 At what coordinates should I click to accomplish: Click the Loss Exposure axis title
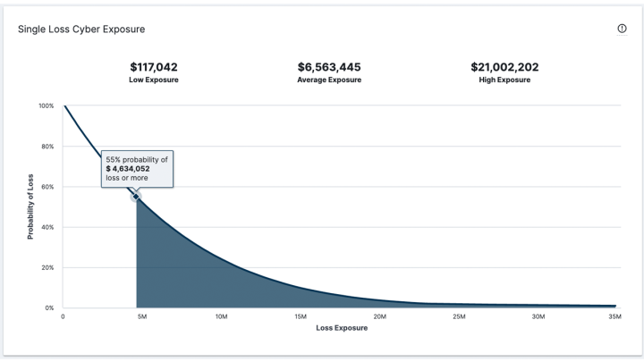click(342, 328)
